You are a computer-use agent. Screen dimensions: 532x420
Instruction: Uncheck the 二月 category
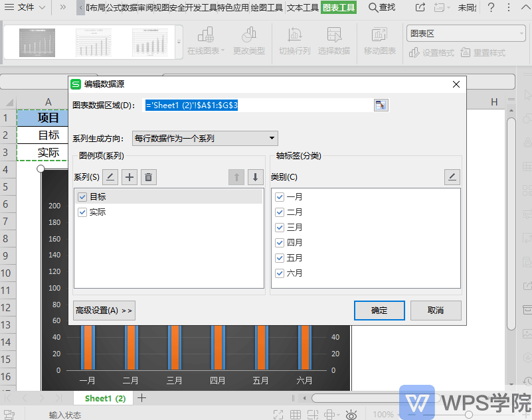(280, 212)
